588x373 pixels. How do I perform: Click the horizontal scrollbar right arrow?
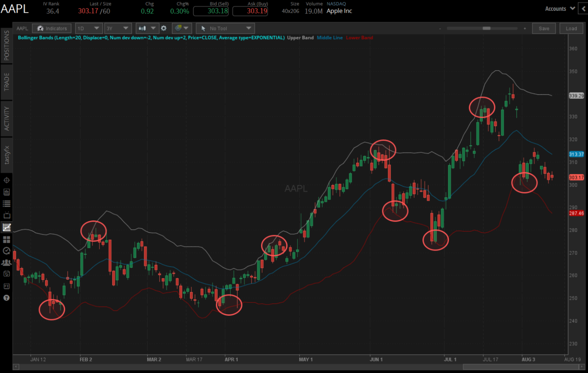pos(582,367)
